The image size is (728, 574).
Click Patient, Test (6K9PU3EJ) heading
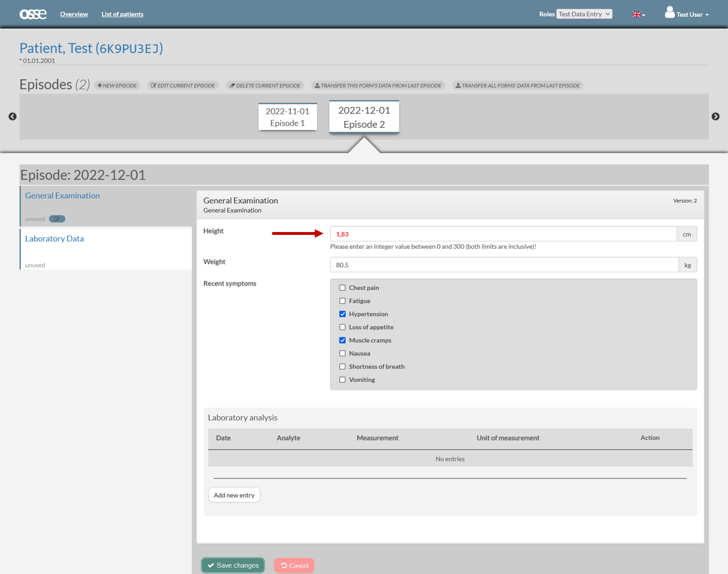pyautogui.click(x=91, y=48)
